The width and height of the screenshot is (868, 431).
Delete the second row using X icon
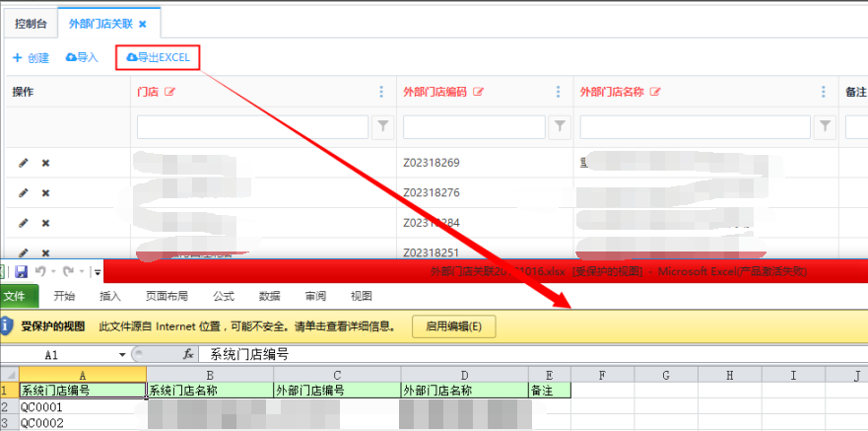tap(45, 193)
